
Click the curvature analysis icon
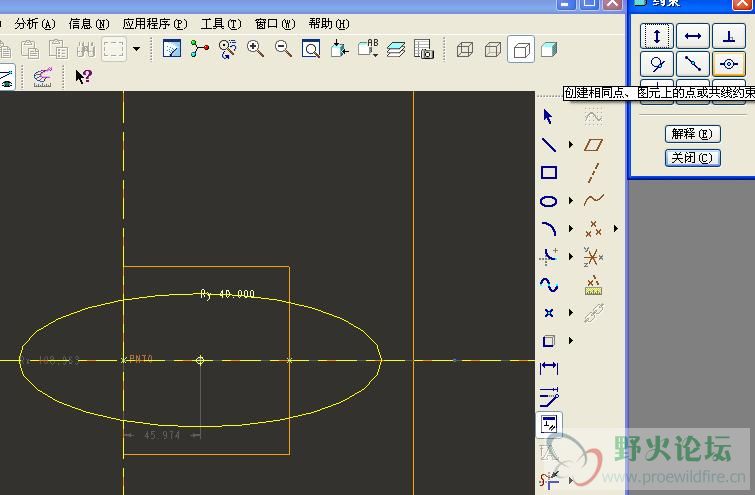(42, 77)
